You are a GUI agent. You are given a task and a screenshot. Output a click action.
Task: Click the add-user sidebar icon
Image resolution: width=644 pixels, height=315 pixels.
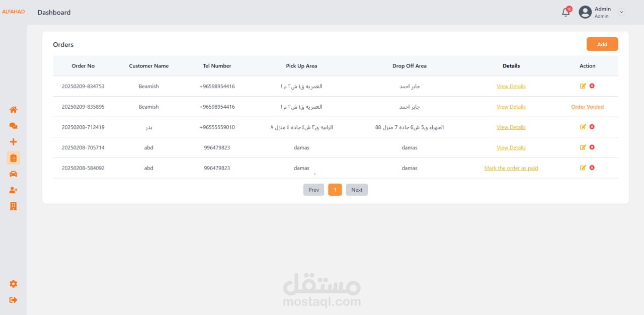pos(14,190)
